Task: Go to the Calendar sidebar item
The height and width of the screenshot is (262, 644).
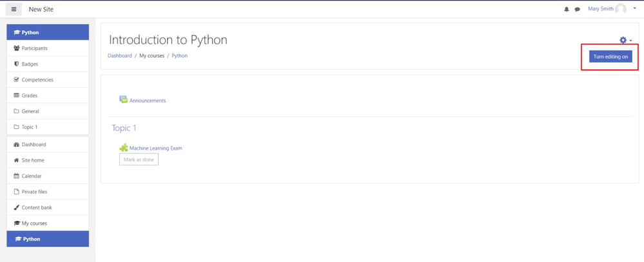Action: pyautogui.click(x=48, y=176)
